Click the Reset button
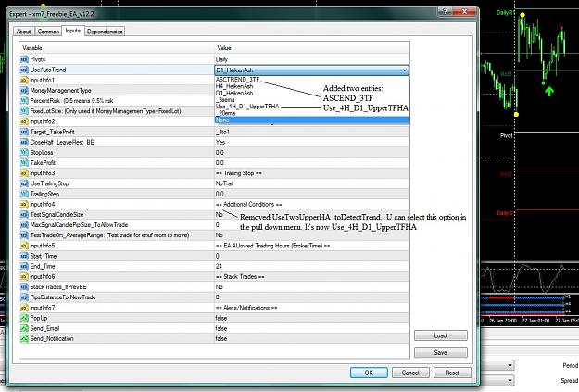This screenshot has height=392, width=579. (452, 373)
